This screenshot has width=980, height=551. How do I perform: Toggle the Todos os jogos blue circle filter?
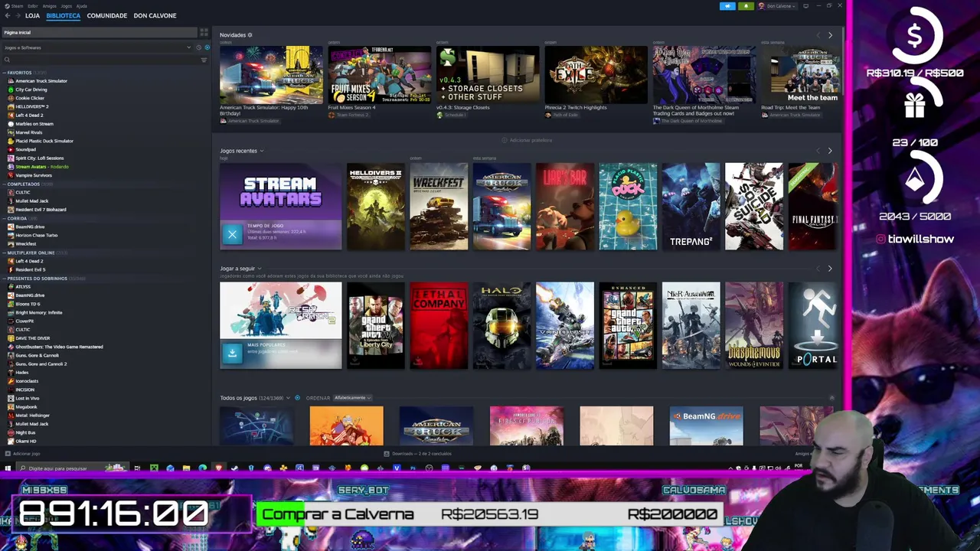click(298, 398)
